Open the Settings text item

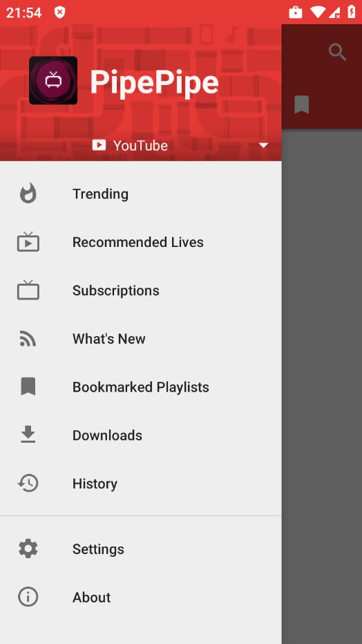[x=98, y=549]
